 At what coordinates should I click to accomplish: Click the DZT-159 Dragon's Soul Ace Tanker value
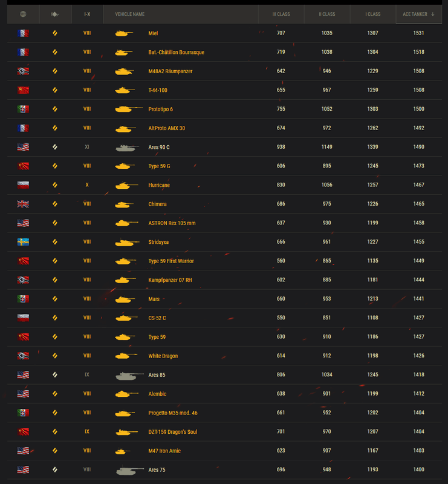coord(419,432)
